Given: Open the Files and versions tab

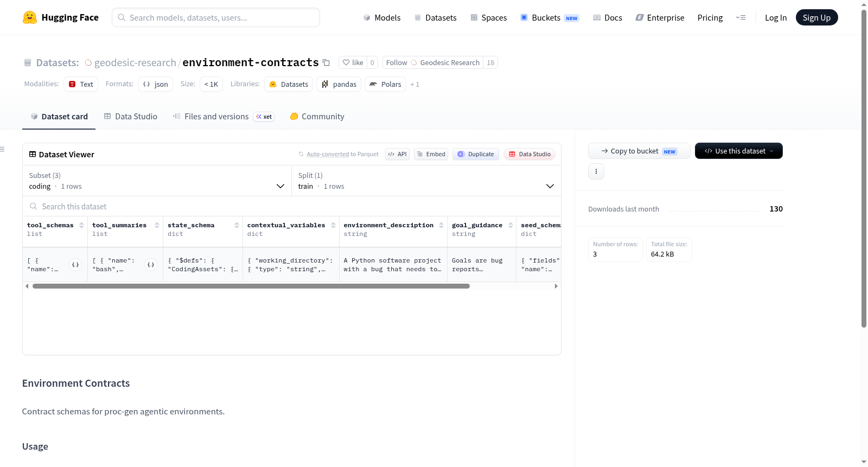Looking at the screenshot, I should coord(224,117).
